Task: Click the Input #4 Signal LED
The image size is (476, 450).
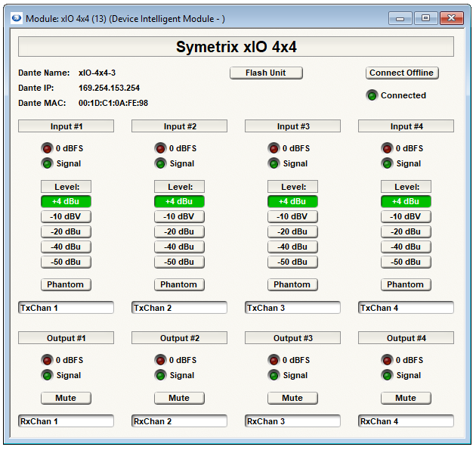Action: [x=387, y=164]
